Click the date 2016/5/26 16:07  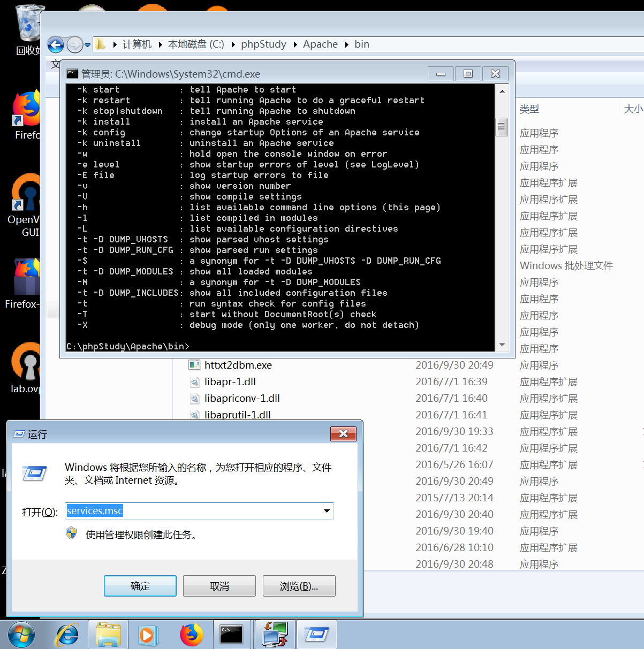(x=454, y=465)
